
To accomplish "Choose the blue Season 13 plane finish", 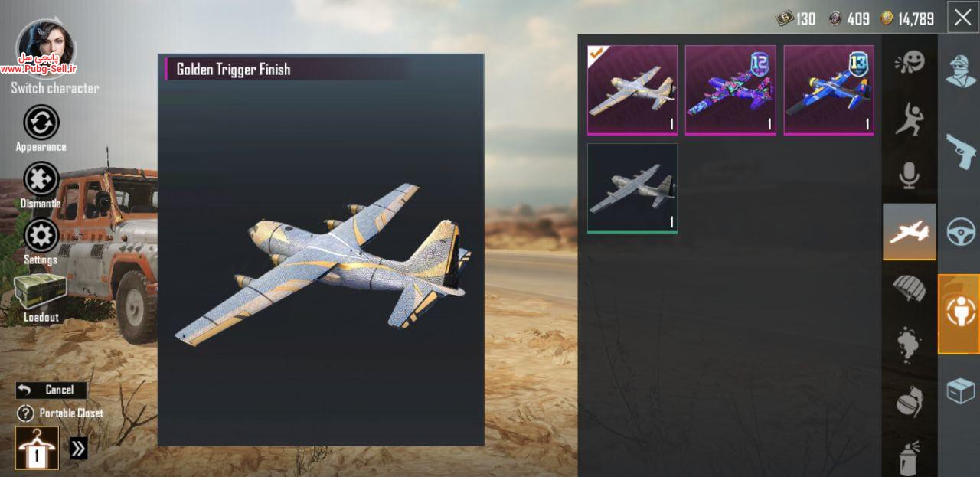I will click(x=828, y=90).
